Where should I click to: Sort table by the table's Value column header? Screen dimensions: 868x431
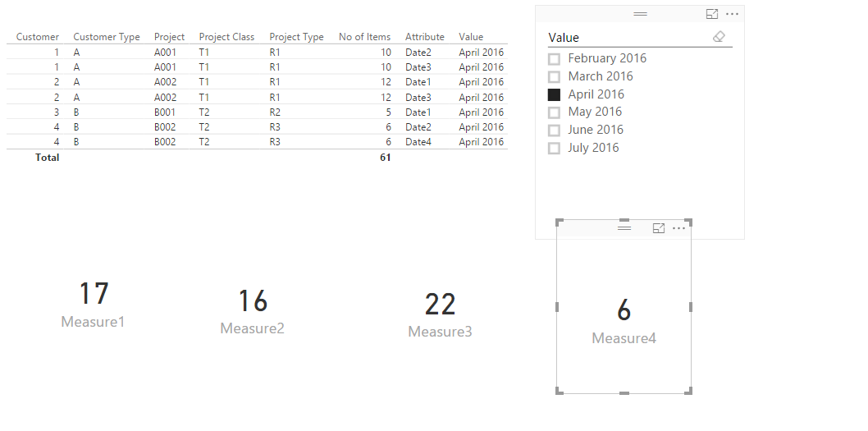[x=471, y=37]
